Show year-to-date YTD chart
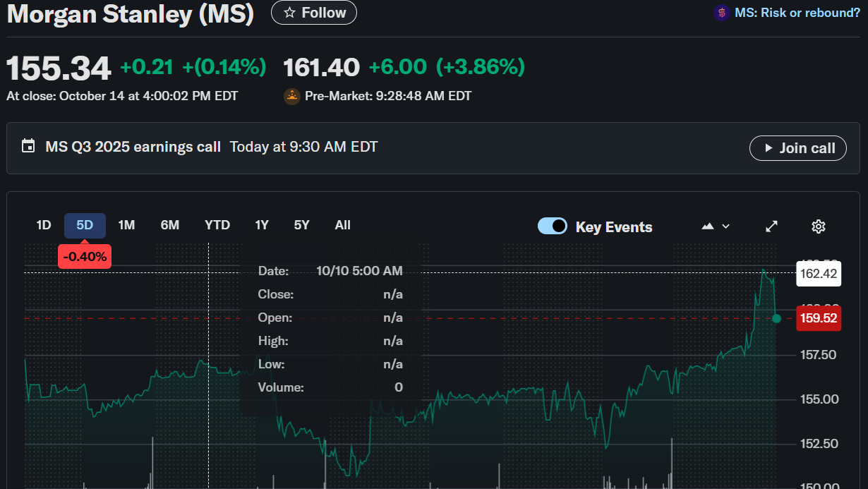 pos(217,225)
